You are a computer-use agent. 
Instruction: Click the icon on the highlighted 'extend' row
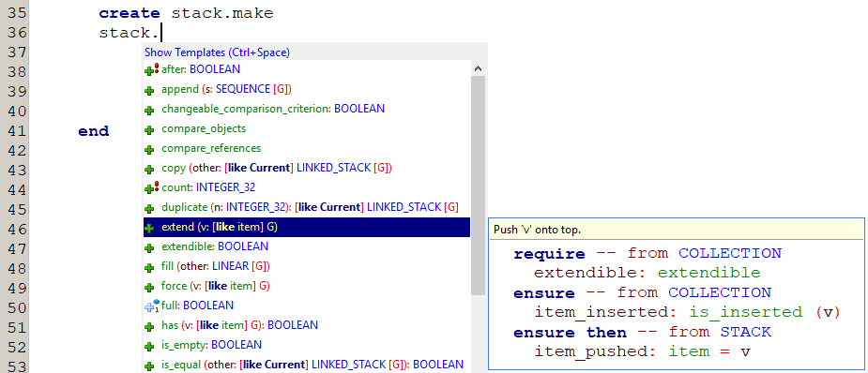[x=149, y=229]
